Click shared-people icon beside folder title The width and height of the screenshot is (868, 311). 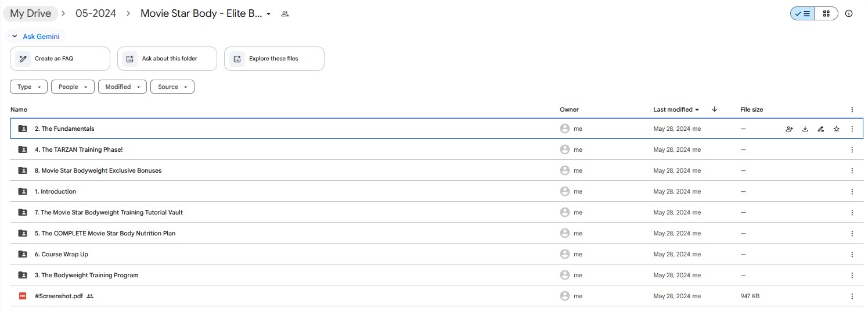tap(284, 13)
